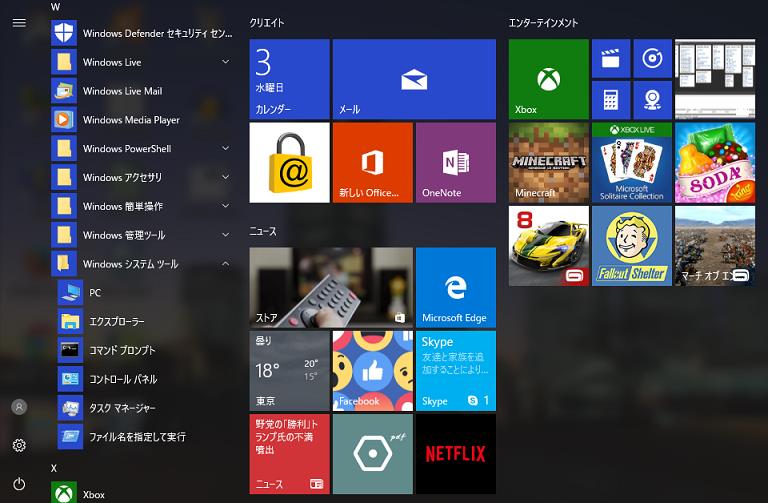This screenshot has width=768, height=503.
Task: Open the weather tile for 東京
Action: tap(289, 371)
